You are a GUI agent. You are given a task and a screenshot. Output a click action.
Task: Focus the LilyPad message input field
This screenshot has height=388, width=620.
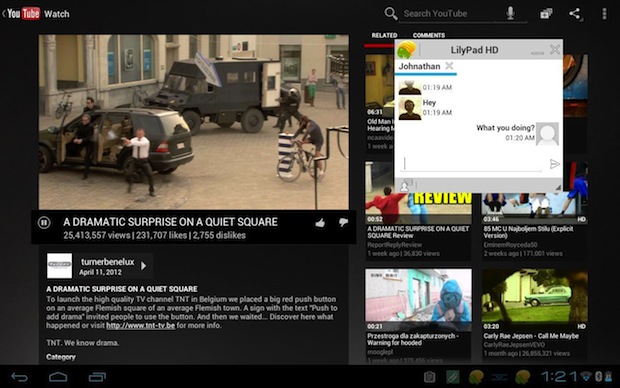472,164
